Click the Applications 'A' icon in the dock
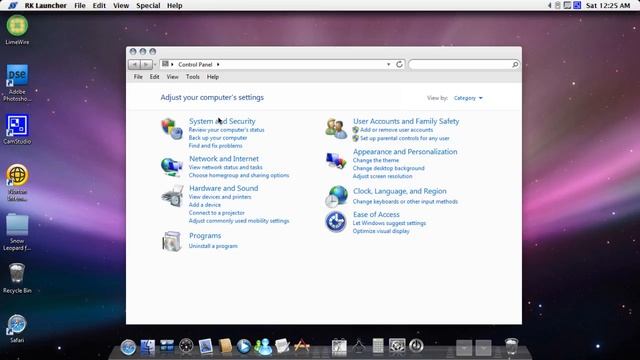 tap(302, 346)
